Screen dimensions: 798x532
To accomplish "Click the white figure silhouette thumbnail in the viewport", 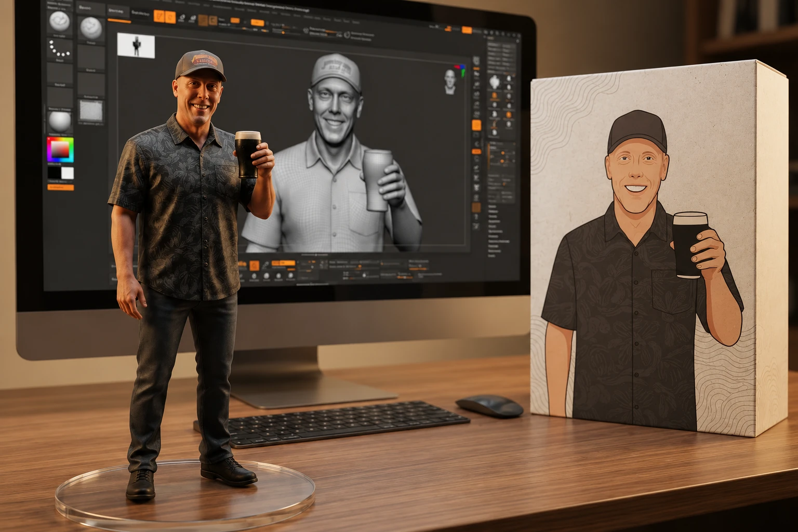I will 136,45.
